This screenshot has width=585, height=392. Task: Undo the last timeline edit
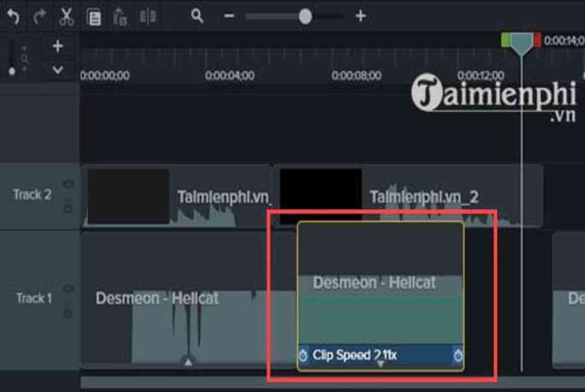tap(14, 17)
